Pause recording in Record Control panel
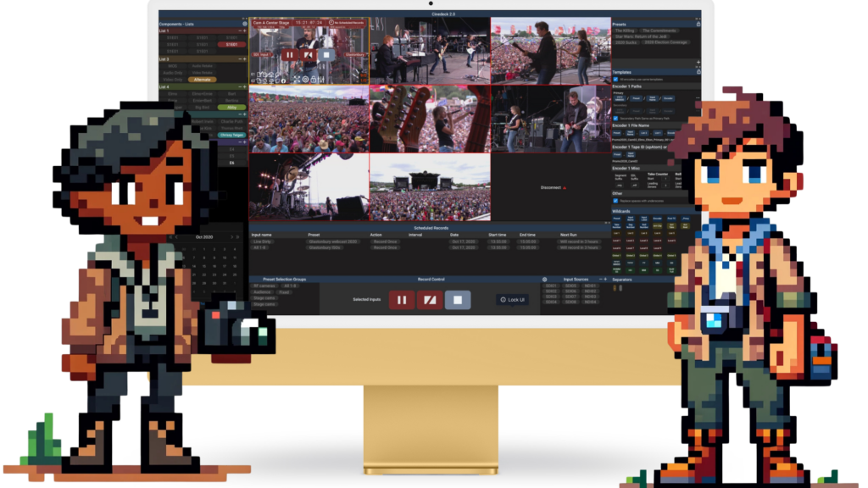This screenshot has width=868, height=488. tap(401, 300)
